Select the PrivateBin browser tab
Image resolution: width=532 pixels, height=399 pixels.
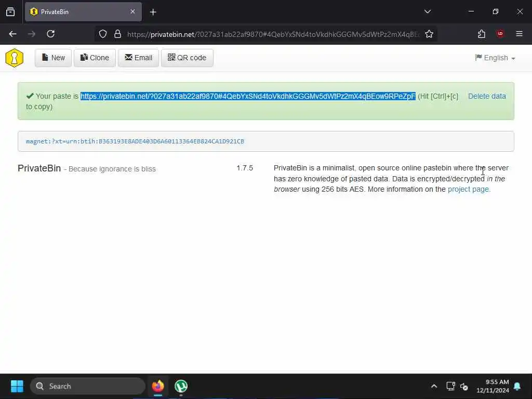point(83,12)
